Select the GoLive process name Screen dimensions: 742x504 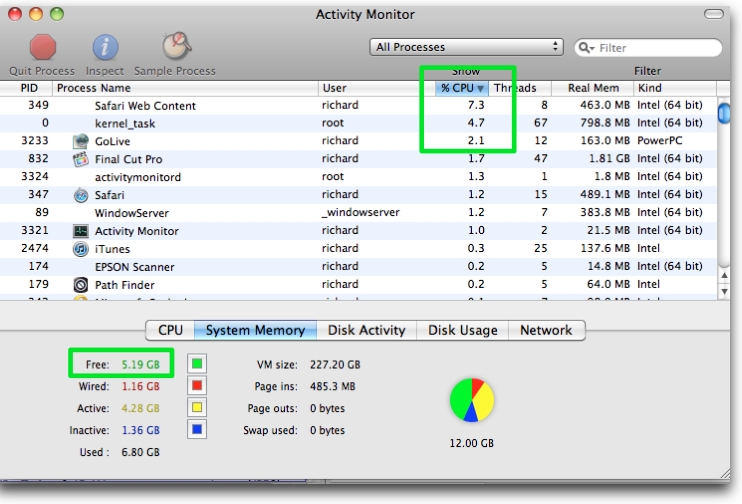pos(112,141)
